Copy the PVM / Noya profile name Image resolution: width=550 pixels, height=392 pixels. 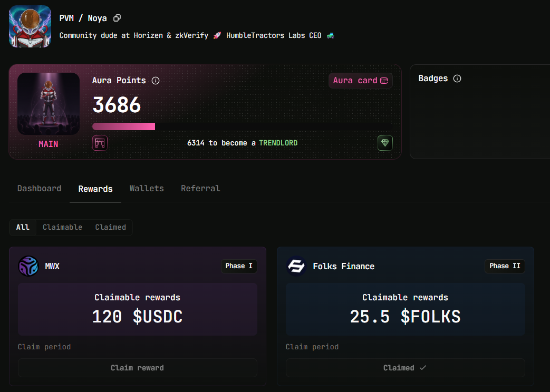(x=117, y=18)
